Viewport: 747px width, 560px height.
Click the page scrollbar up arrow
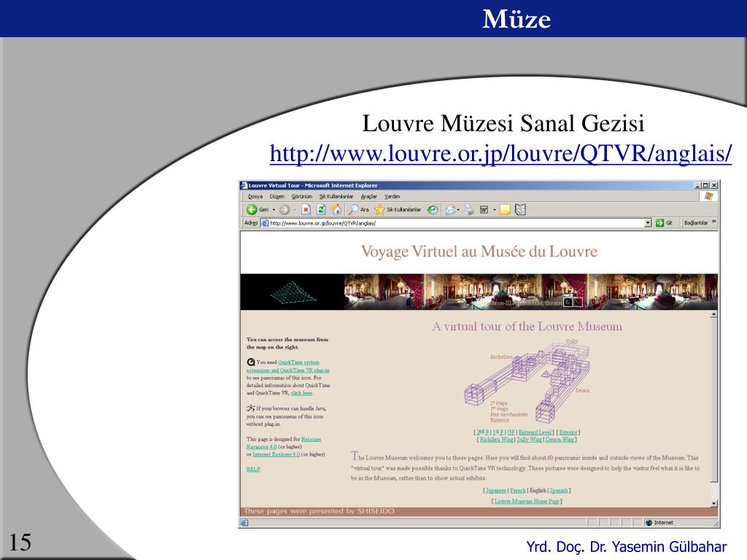coord(713,314)
